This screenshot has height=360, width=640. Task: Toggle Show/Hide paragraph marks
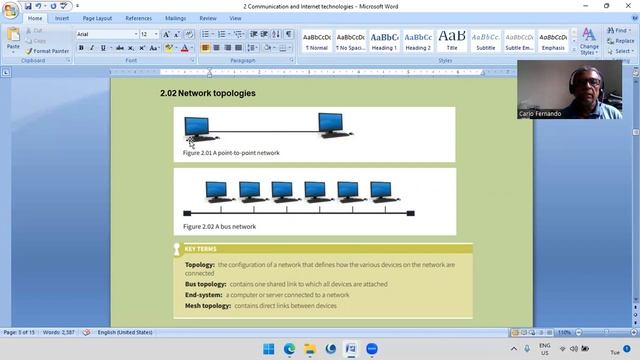289,34
